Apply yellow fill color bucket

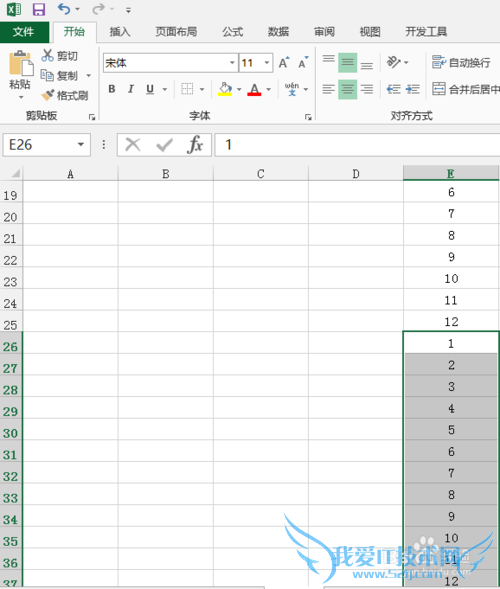pos(225,89)
